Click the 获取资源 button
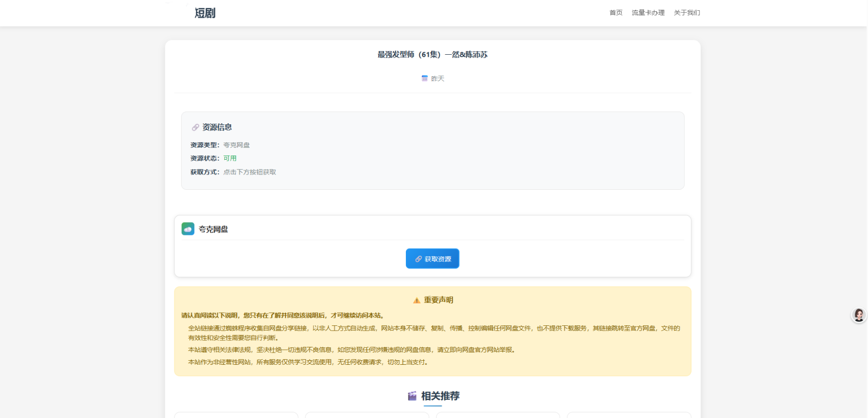868x418 pixels. tap(432, 258)
